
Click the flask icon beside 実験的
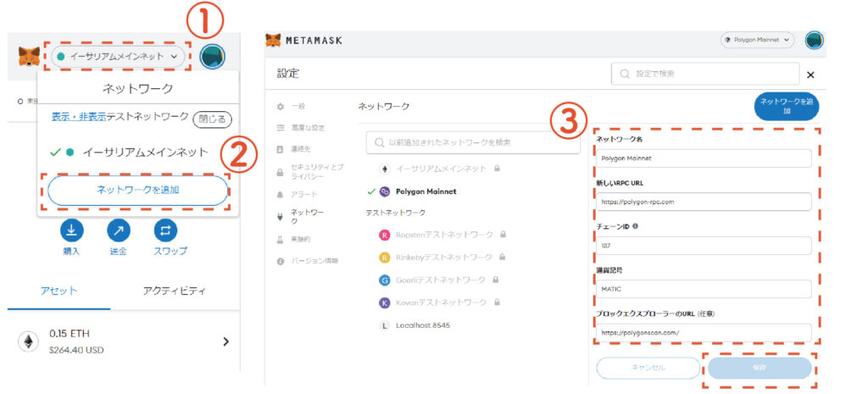click(x=280, y=240)
